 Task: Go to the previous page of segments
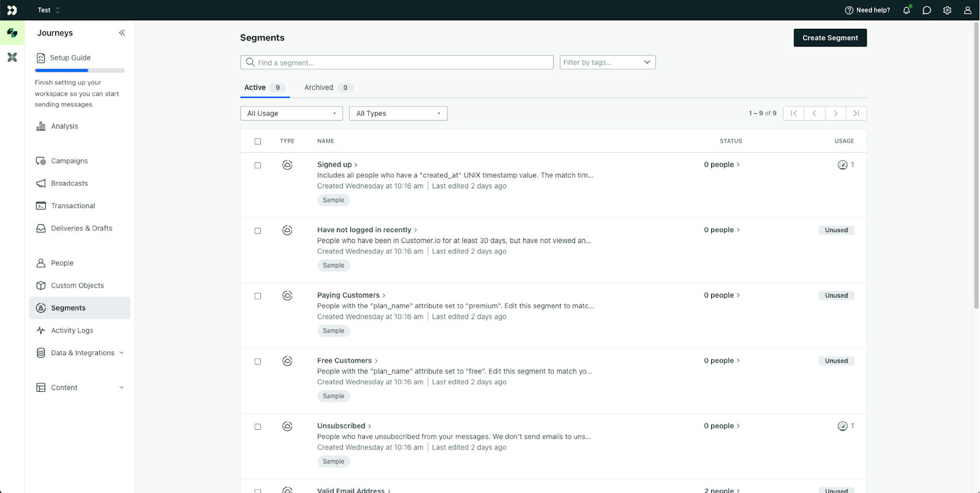(x=815, y=113)
